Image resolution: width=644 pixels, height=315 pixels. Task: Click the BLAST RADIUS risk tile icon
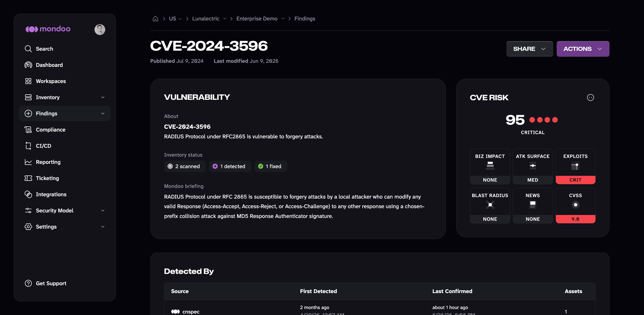(x=490, y=205)
